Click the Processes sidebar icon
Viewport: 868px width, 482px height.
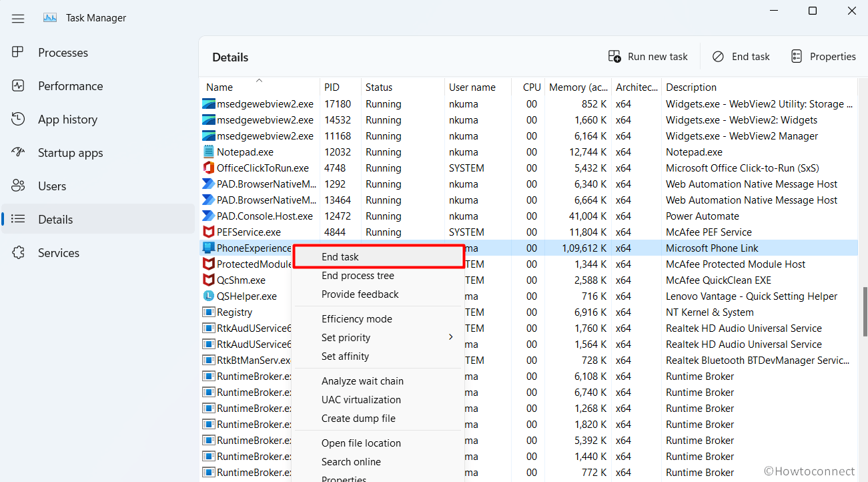click(18, 52)
